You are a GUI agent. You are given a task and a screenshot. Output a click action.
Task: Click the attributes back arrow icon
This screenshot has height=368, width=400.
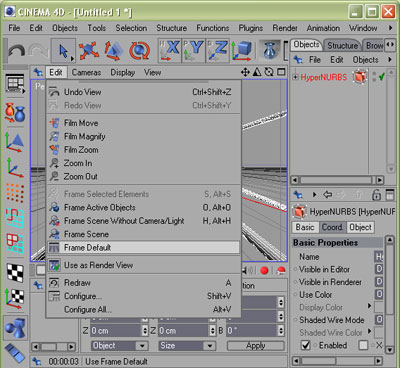(328, 194)
